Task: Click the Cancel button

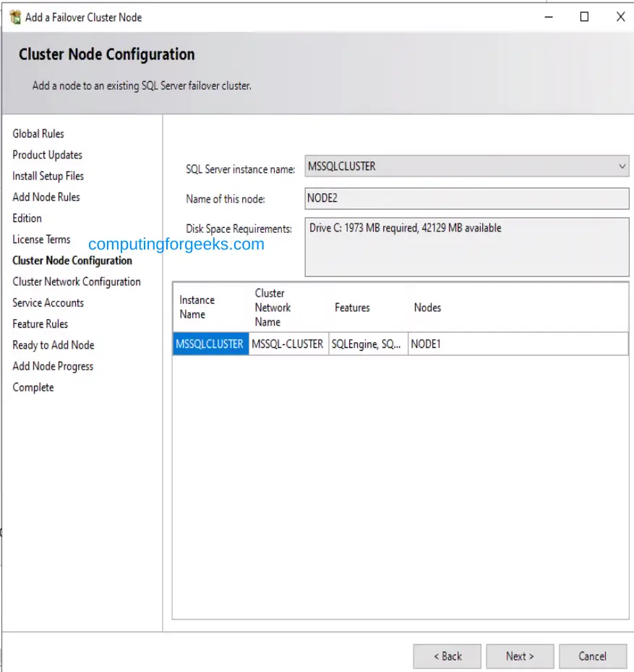Action: coord(593,656)
